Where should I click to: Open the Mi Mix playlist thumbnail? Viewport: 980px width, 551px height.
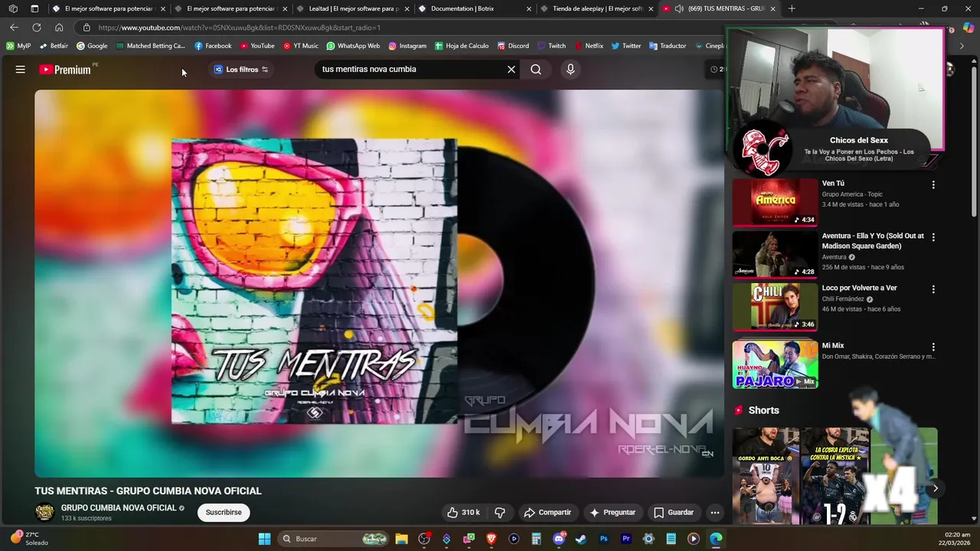click(x=775, y=364)
